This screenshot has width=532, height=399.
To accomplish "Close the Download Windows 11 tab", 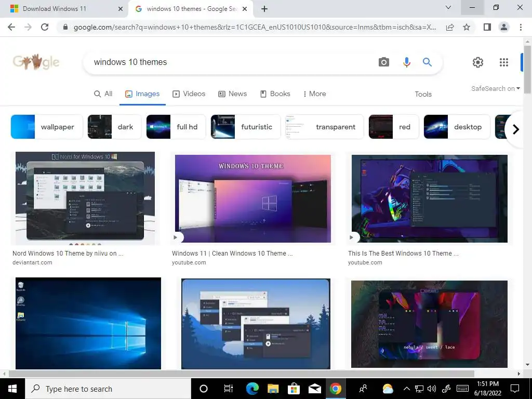I will tap(120, 9).
